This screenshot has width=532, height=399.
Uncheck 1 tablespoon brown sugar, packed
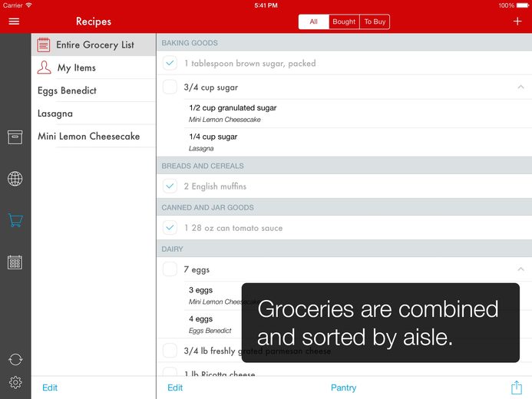(170, 63)
